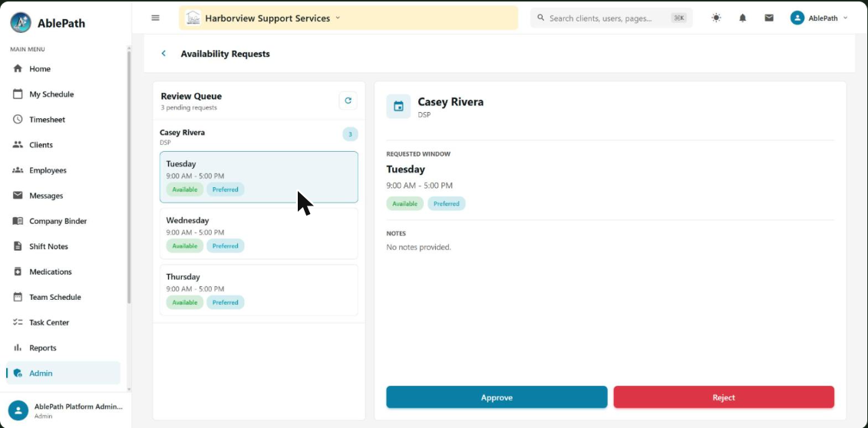Open Home from sidebar house icon
Viewport: 868px width, 428px height.
18,68
